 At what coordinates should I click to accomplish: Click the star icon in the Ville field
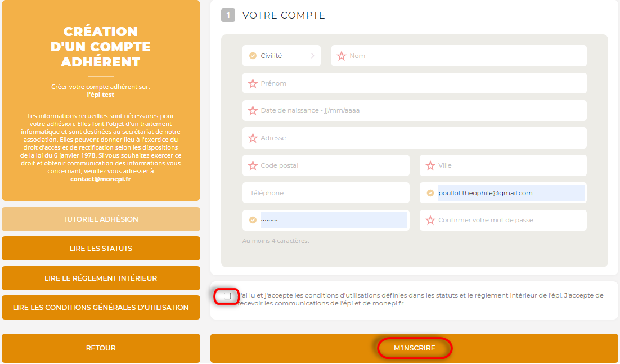(x=430, y=165)
